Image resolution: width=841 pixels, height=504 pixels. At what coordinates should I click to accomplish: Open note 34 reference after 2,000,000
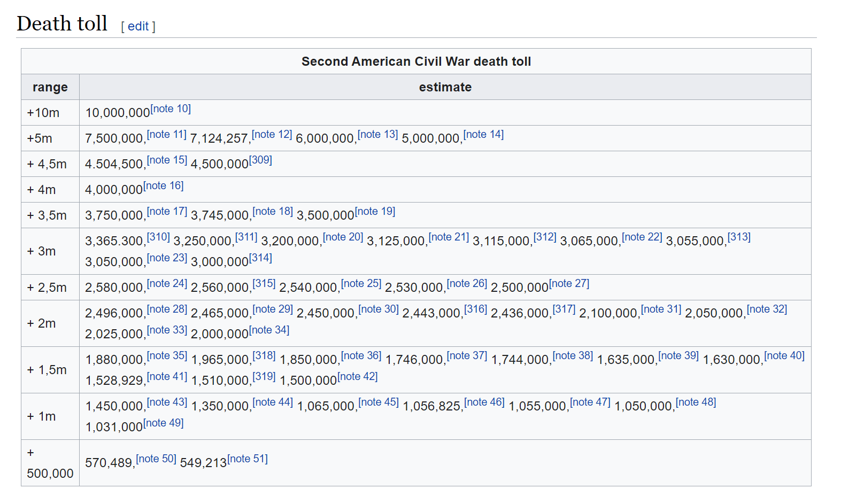click(269, 330)
